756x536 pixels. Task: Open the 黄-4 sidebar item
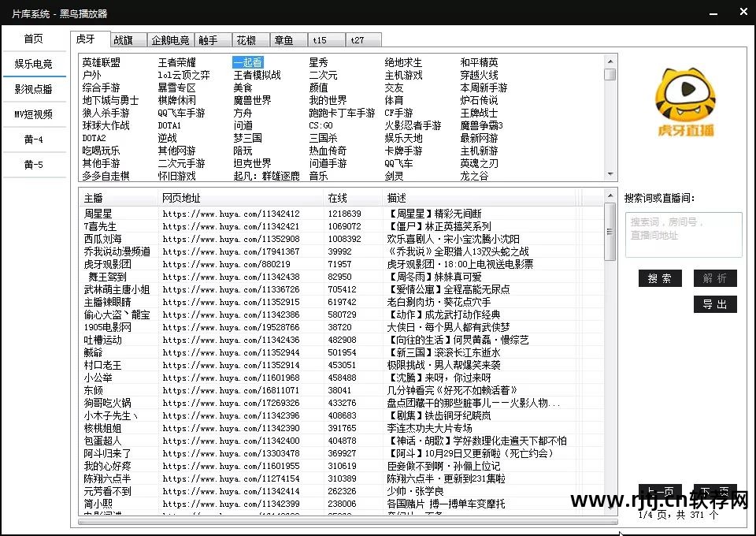34,140
